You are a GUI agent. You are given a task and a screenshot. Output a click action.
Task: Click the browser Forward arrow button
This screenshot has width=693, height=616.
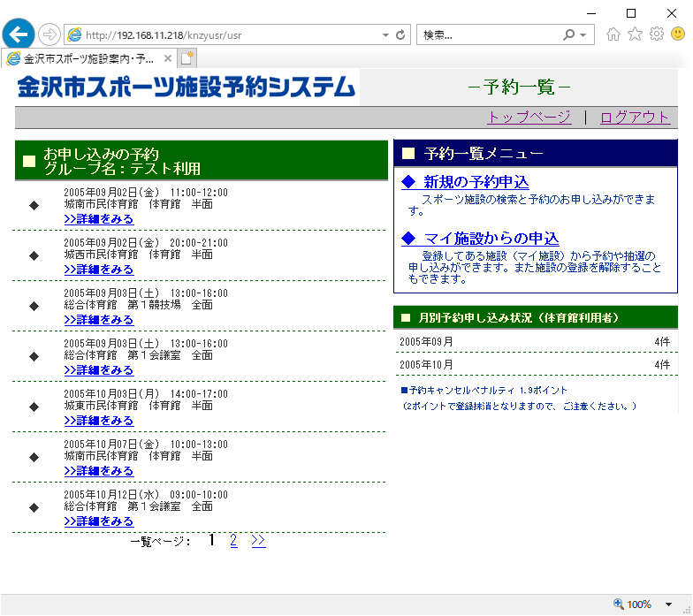(49, 34)
